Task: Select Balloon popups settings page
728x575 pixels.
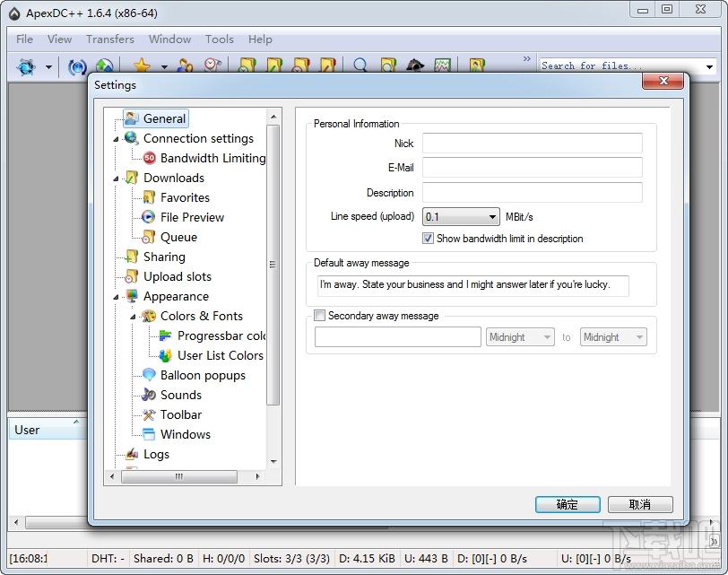Action: point(203,375)
